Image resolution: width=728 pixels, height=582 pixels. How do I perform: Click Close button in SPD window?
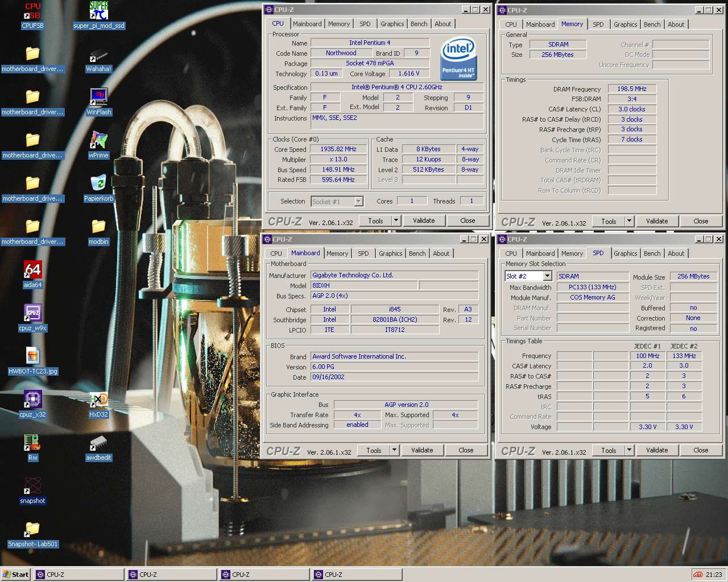tap(701, 450)
